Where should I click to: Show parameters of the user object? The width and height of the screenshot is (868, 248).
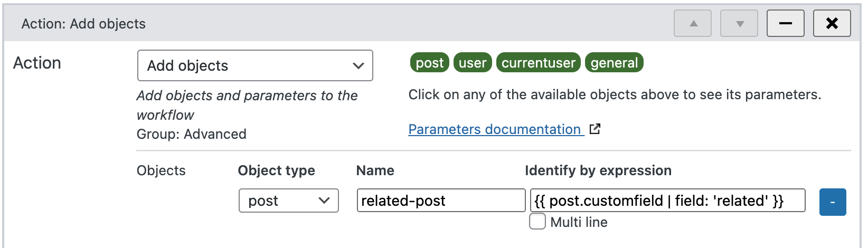pyautogui.click(x=473, y=63)
